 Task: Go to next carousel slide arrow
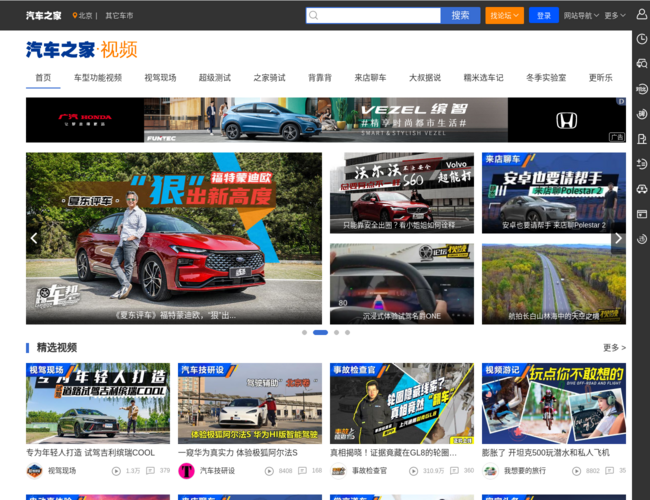(618, 238)
